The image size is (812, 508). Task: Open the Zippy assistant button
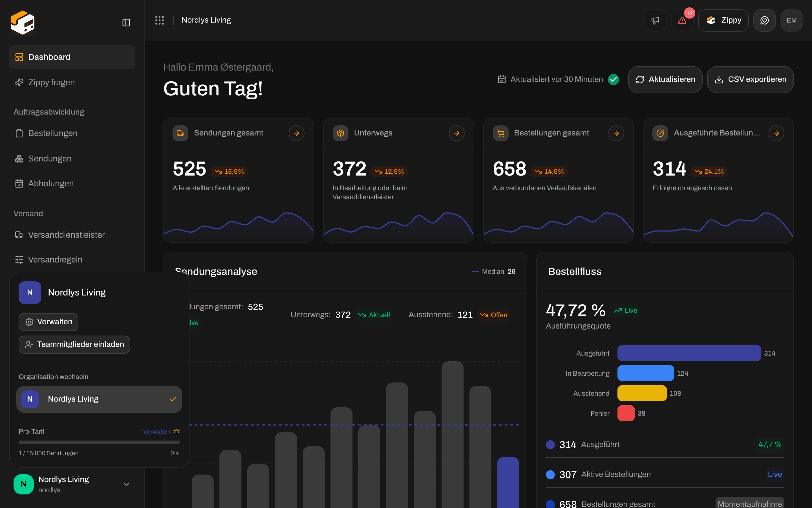(723, 20)
